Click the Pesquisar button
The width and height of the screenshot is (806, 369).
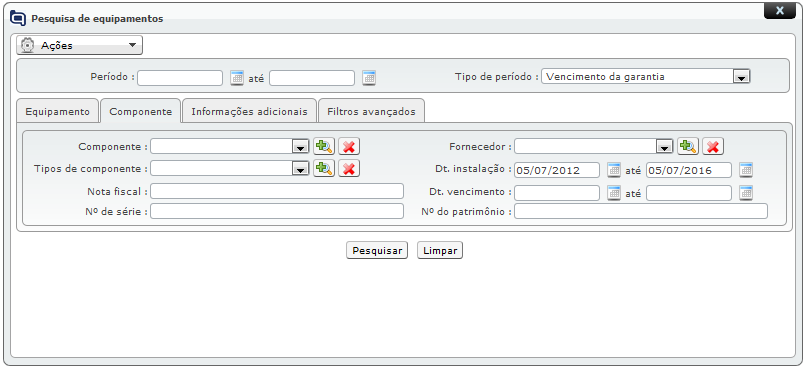(x=377, y=250)
